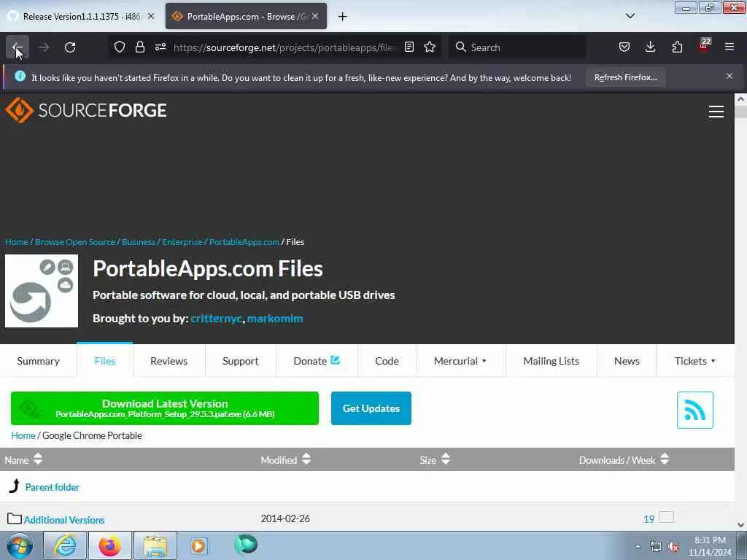This screenshot has width=747, height=560.
Task: Open the markomlm contributor link
Action: click(275, 318)
